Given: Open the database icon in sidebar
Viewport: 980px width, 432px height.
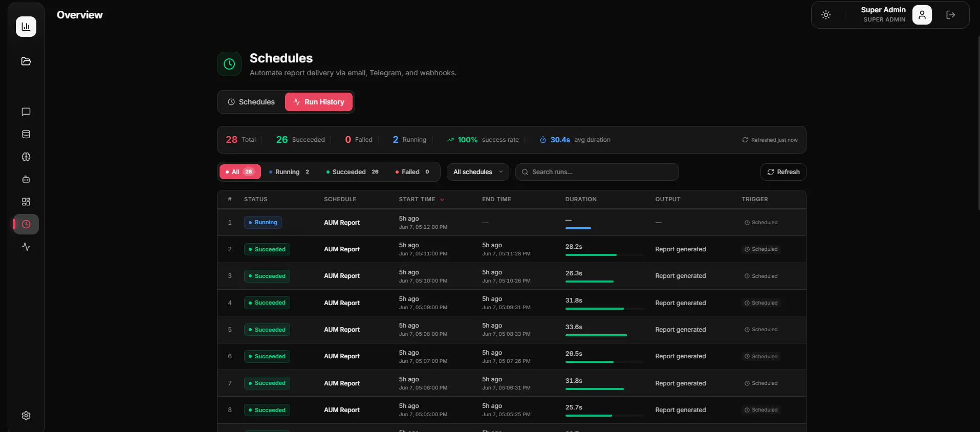Looking at the screenshot, I should (x=26, y=134).
